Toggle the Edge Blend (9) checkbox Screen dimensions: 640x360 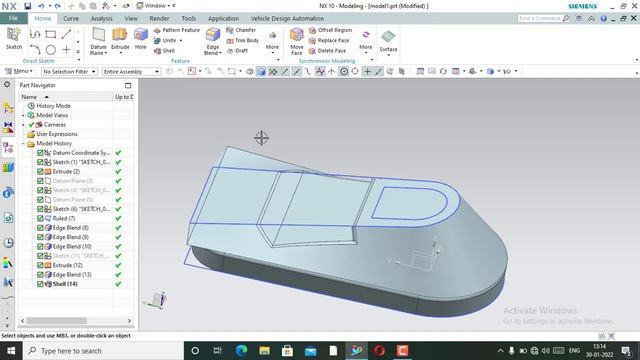click(40, 237)
